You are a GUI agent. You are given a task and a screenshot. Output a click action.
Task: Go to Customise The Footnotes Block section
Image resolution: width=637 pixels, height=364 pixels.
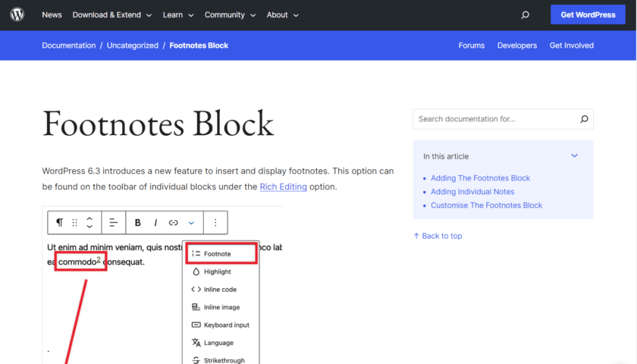486,206
